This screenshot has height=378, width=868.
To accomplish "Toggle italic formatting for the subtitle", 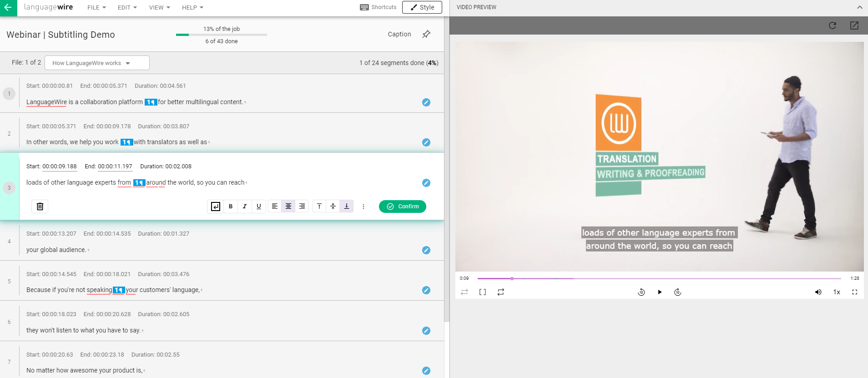I will point(245,207).
